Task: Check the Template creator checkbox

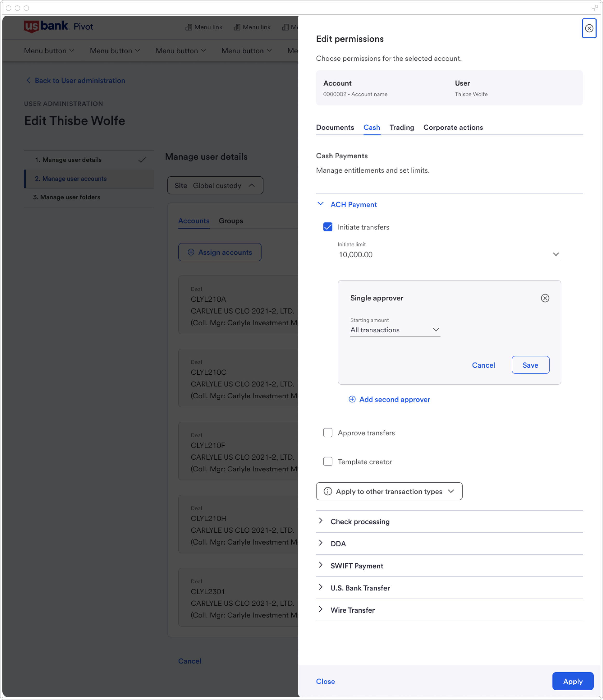Action: pyautogui.click(x=328, y=462)
